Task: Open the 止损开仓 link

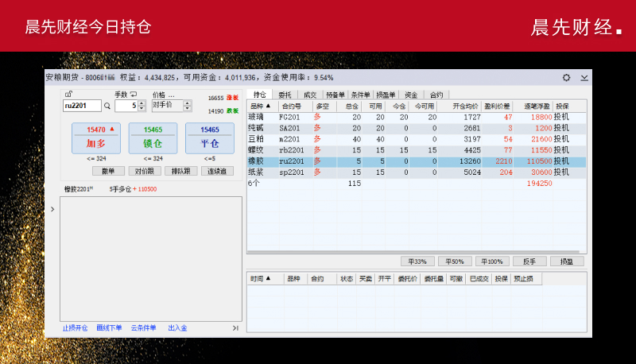Action: coord(76,328)
